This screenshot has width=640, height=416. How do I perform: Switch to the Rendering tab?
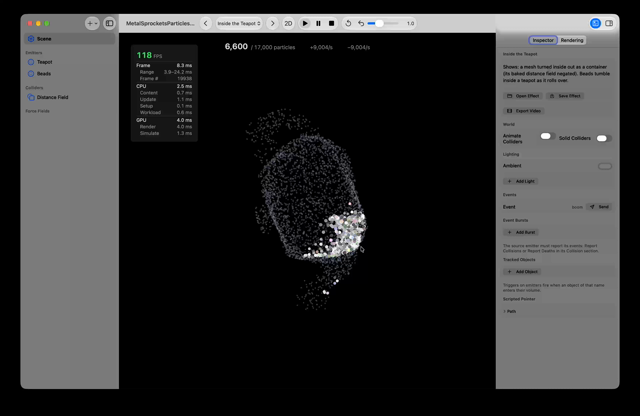(572, 40)
